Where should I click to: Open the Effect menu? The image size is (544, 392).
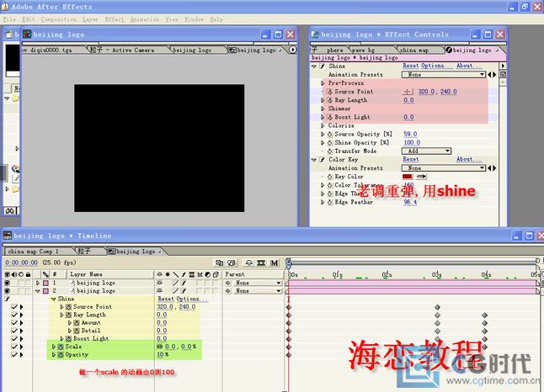(x=115, y=19)
